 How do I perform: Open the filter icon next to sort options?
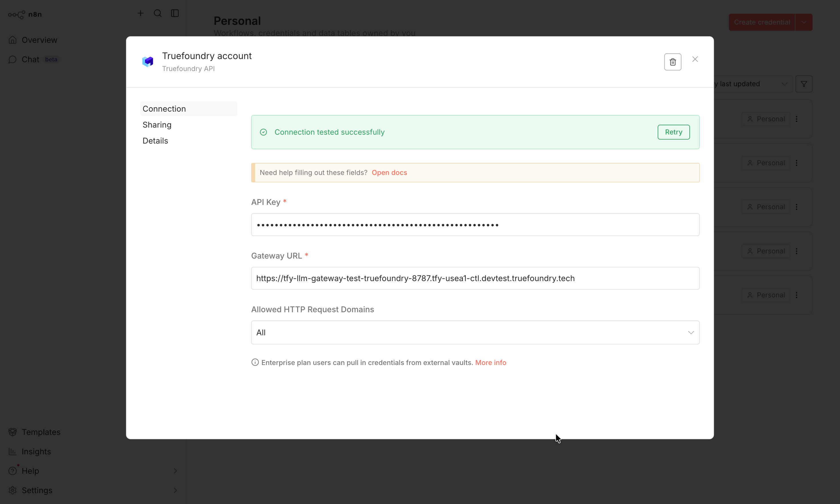coord(803,84)
